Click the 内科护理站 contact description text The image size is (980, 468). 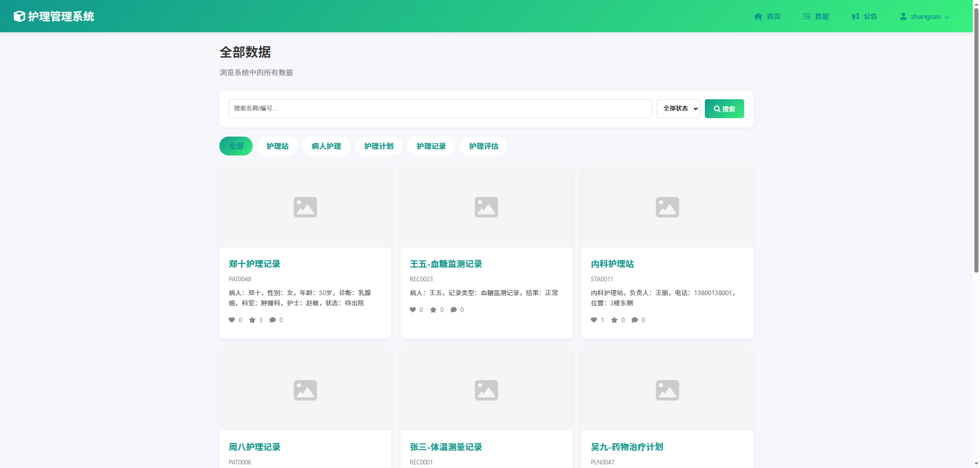point(663,298)
